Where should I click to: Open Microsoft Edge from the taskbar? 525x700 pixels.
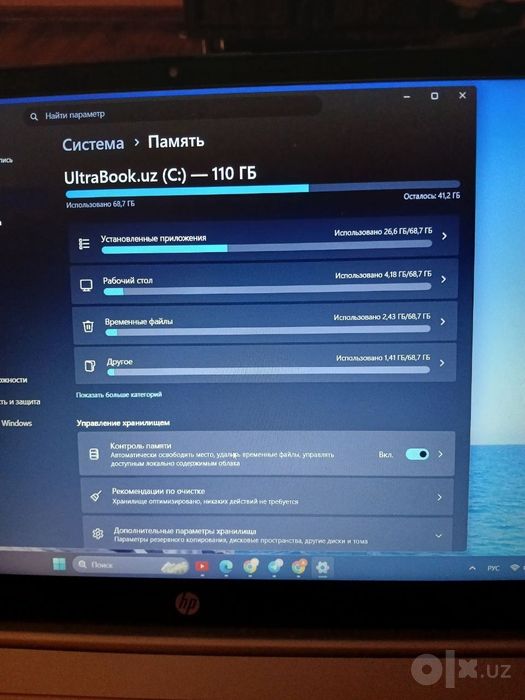(226, 567)
